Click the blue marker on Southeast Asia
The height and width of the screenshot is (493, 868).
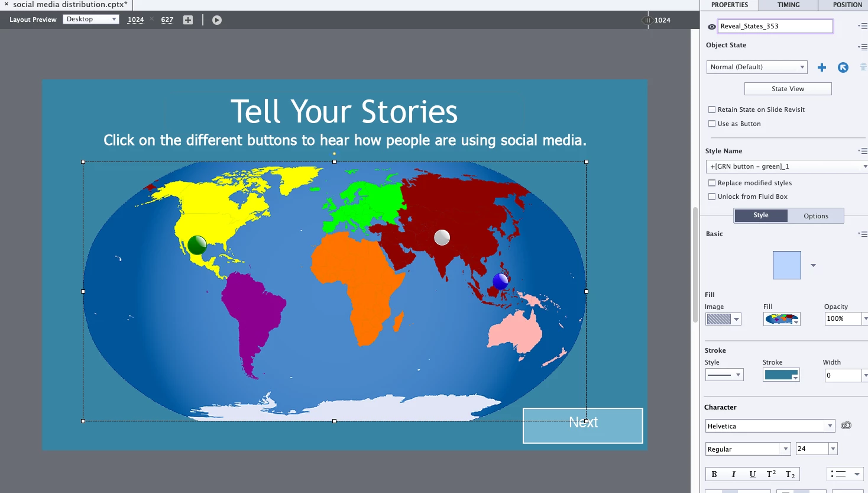coord(500,281)
